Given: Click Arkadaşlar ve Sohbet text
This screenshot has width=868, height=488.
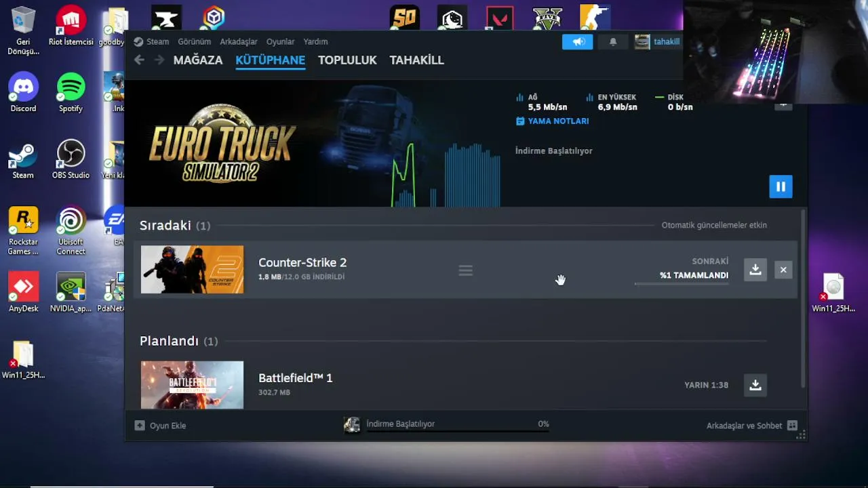Looking at the screenshot, I should coord(744,426).
